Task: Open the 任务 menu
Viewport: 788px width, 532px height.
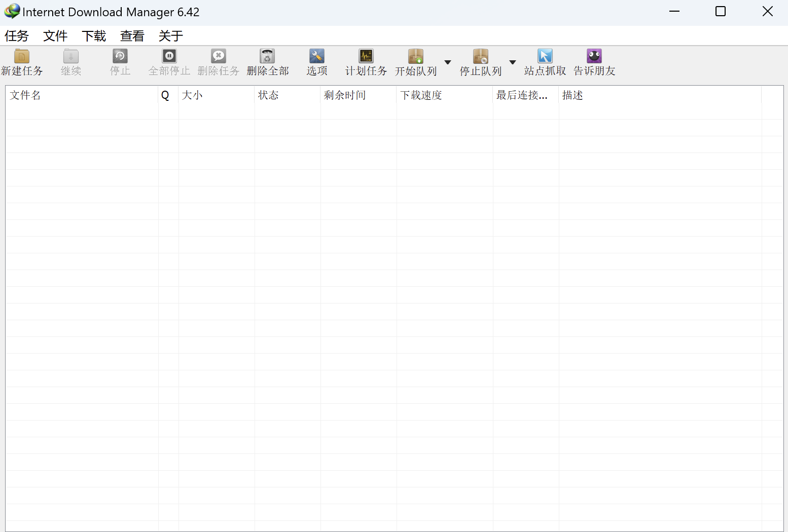Action: [x=17, y=36]
